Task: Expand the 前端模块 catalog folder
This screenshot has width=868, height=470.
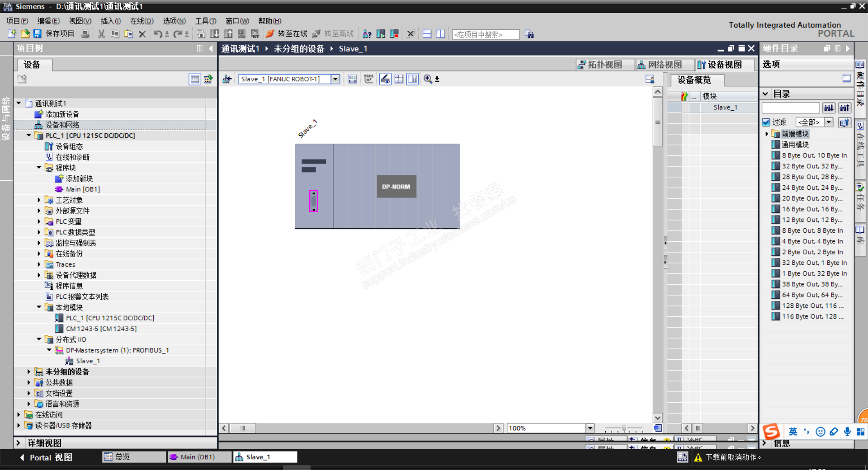Action: tap(767, 134)
